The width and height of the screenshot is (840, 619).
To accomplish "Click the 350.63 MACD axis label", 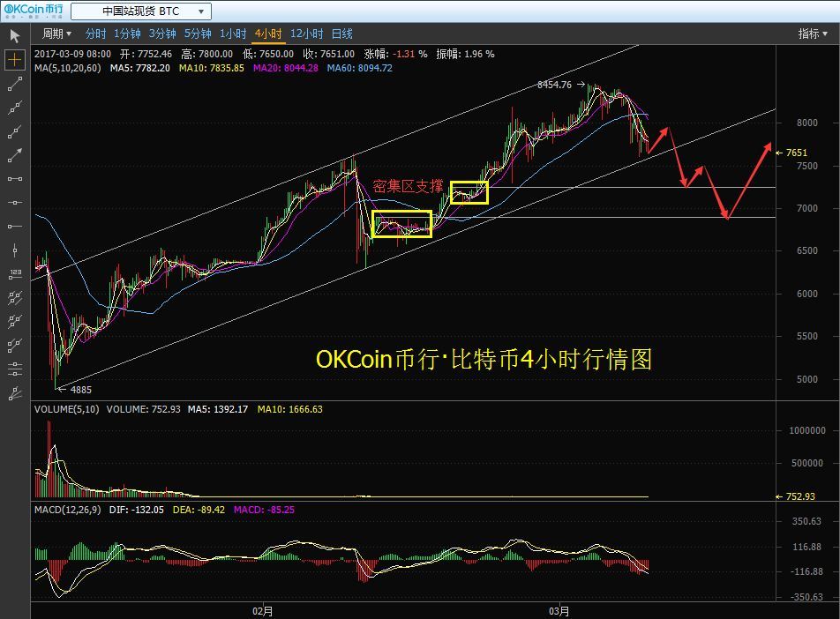I will pos(806,521).
